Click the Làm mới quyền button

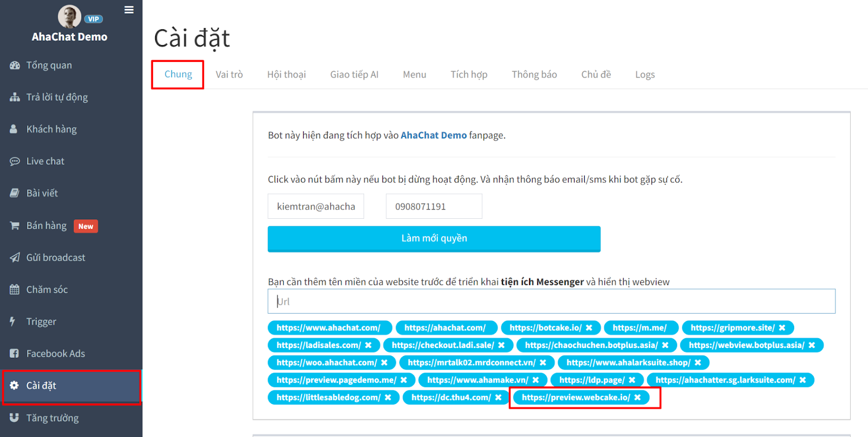tap(434, 239)
